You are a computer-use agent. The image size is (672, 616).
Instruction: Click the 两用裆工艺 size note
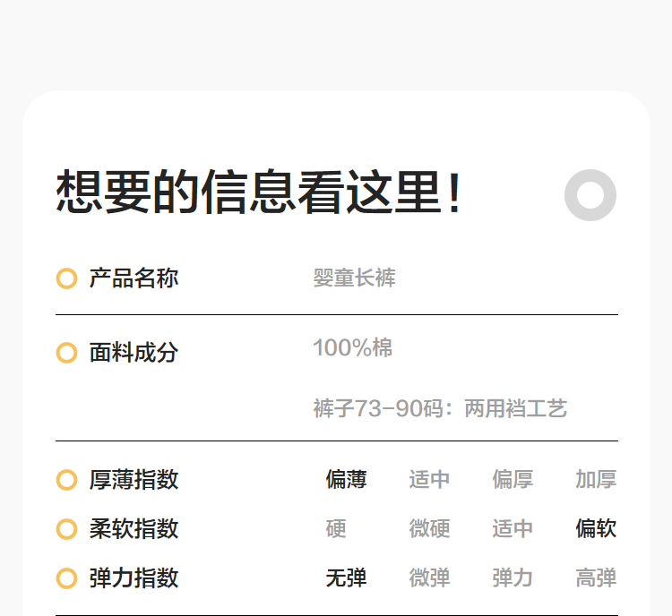coord(515,409)
